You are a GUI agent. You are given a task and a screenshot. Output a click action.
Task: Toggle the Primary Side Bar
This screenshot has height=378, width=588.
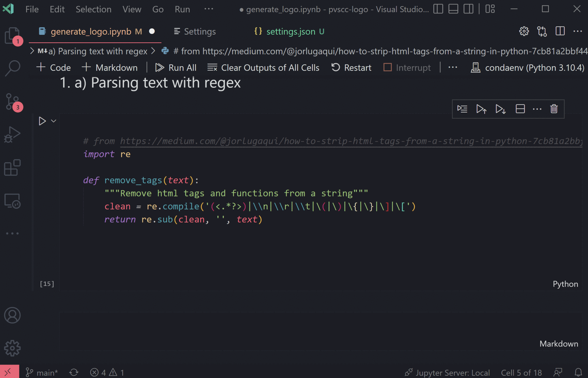click(x=438, y=9)
